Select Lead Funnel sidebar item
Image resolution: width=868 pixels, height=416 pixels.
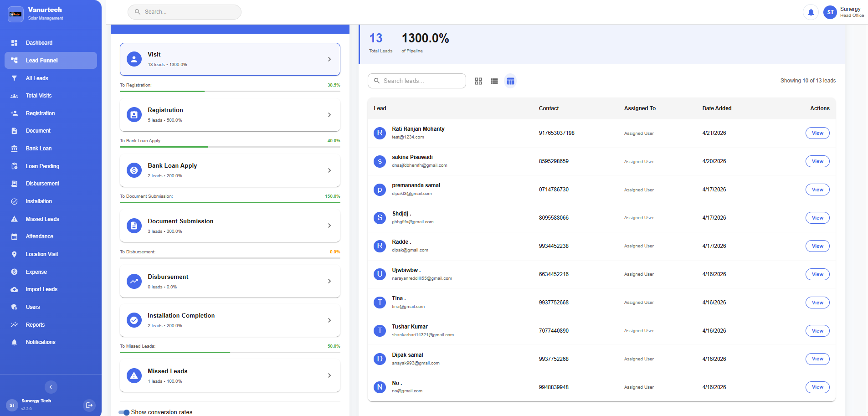pyautogui.click(x=51, y=61)
